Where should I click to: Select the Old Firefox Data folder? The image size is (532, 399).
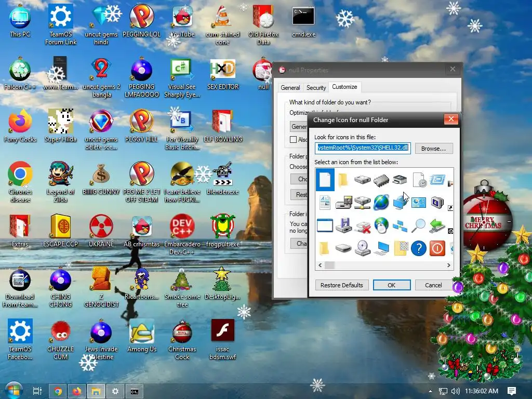263,24
